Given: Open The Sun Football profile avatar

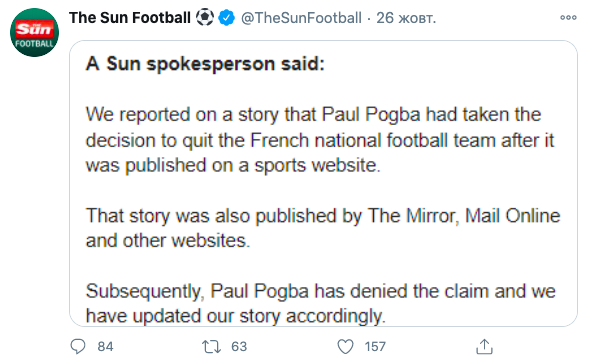Looking at the screenshot, I should (x=34, y=32).
